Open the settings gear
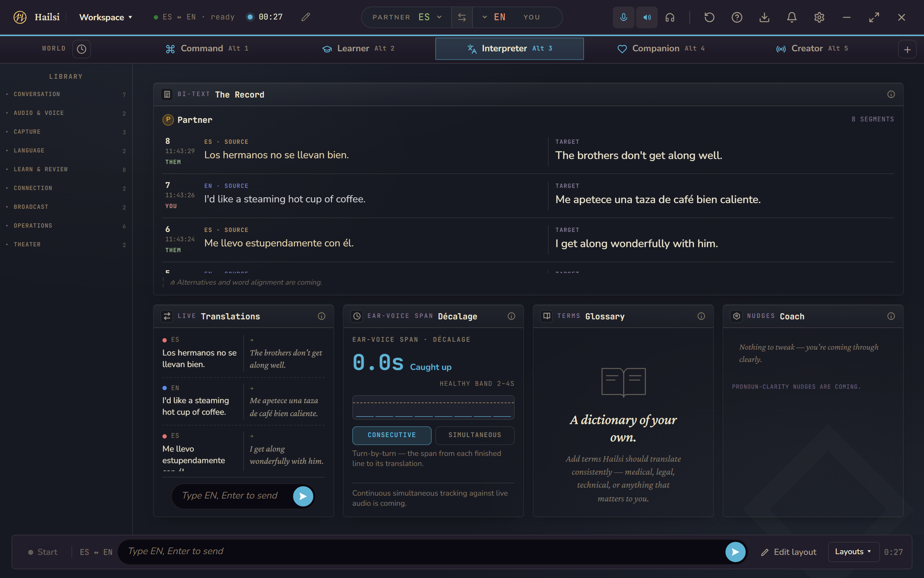 pyautogui.click(x=819, y=17)
